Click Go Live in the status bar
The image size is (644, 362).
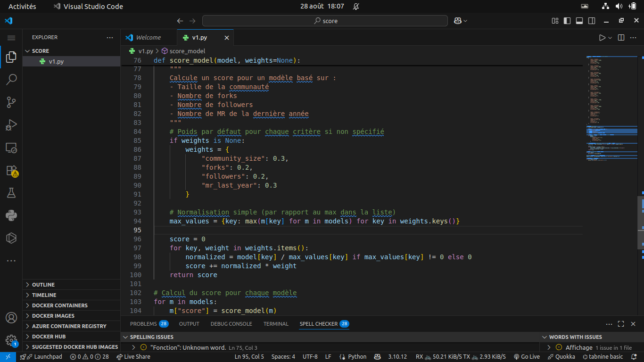[x=527, y=357]
